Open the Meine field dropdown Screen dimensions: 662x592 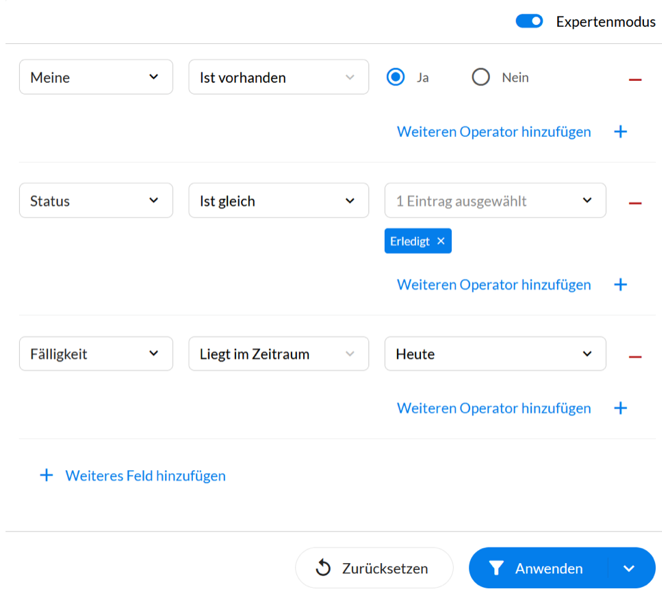tap(96, 77)
